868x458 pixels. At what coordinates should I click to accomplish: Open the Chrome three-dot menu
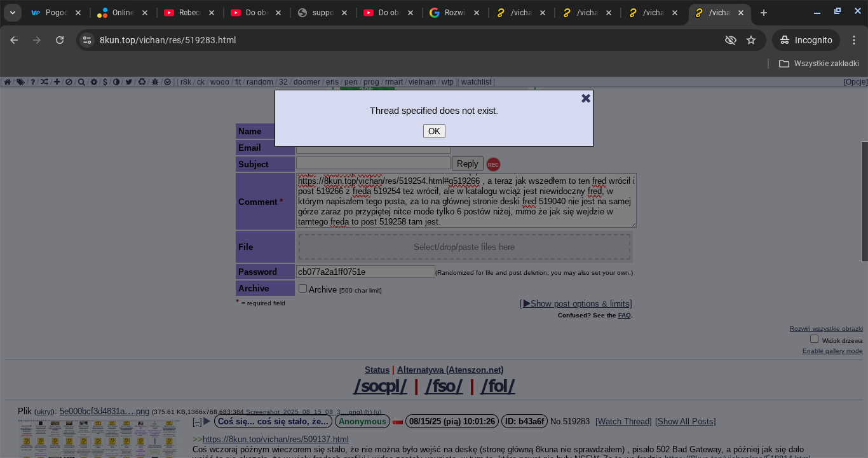pyautogui.click(x=854, y=40)
